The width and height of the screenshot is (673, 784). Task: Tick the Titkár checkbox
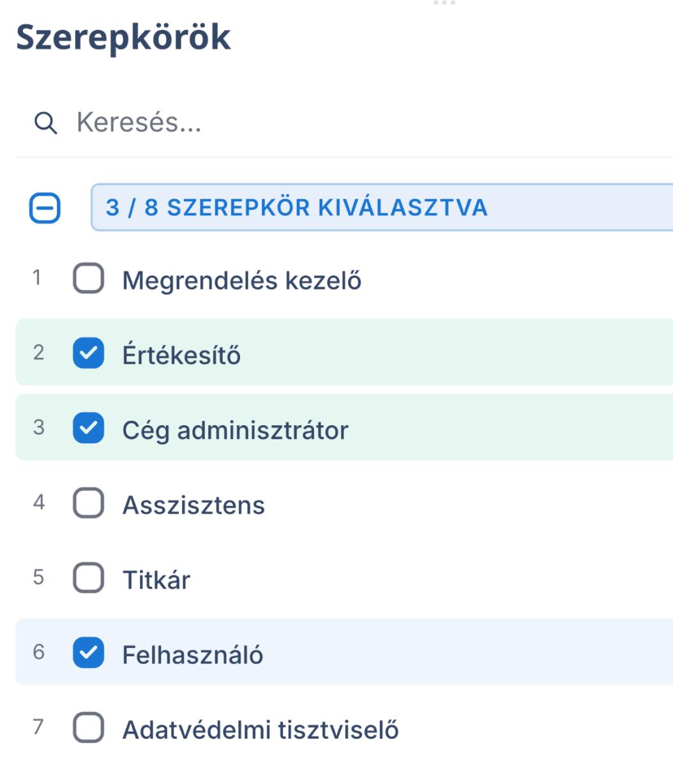89,580
